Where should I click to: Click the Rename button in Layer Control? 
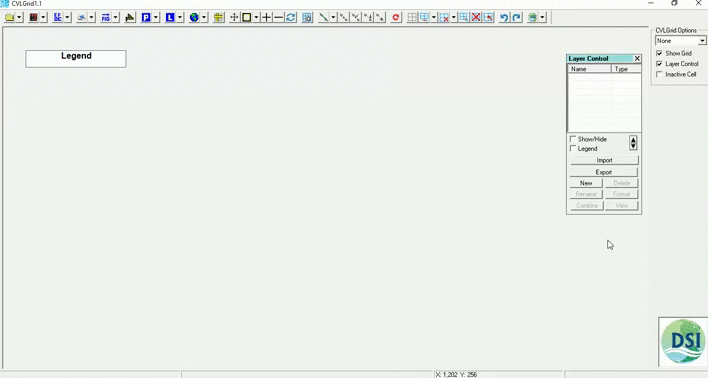click(586, 194)
